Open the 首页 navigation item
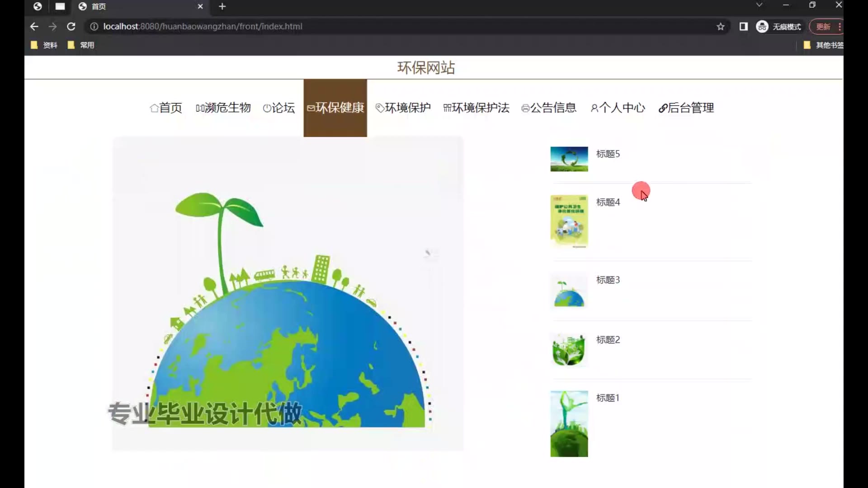 point(166,108)
